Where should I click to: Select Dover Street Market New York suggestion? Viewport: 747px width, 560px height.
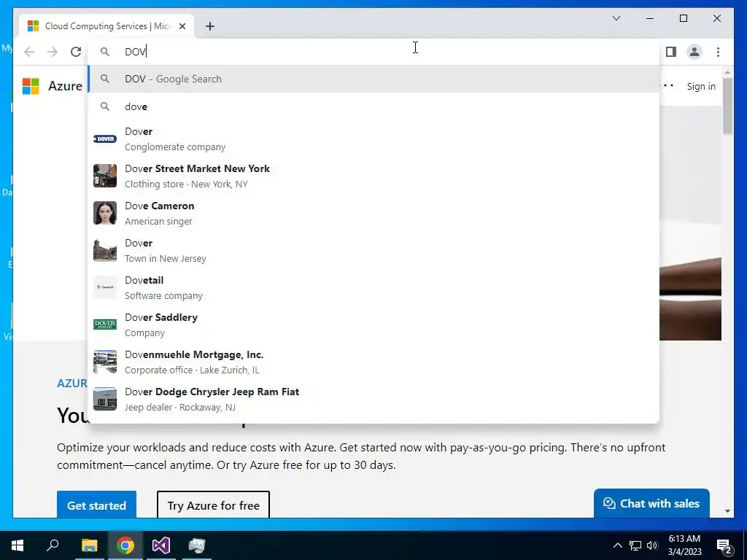click(x=374, y=176)
